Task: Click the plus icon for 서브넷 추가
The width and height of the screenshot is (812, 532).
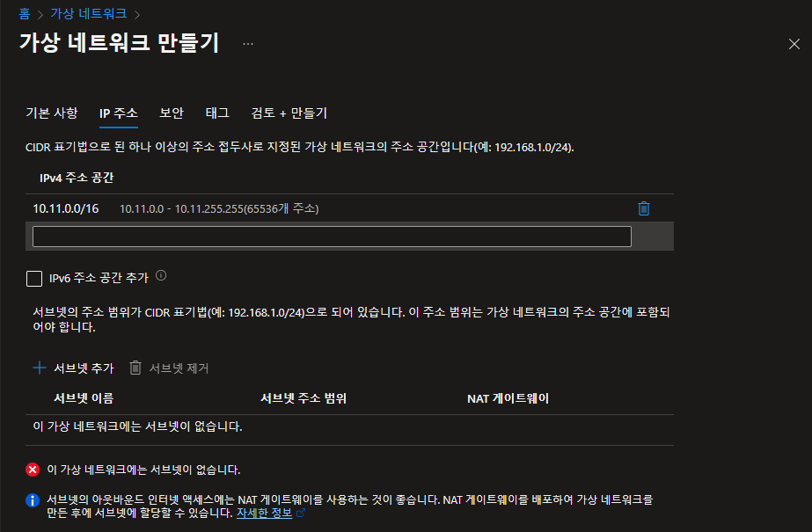Action: click(40, 368)
